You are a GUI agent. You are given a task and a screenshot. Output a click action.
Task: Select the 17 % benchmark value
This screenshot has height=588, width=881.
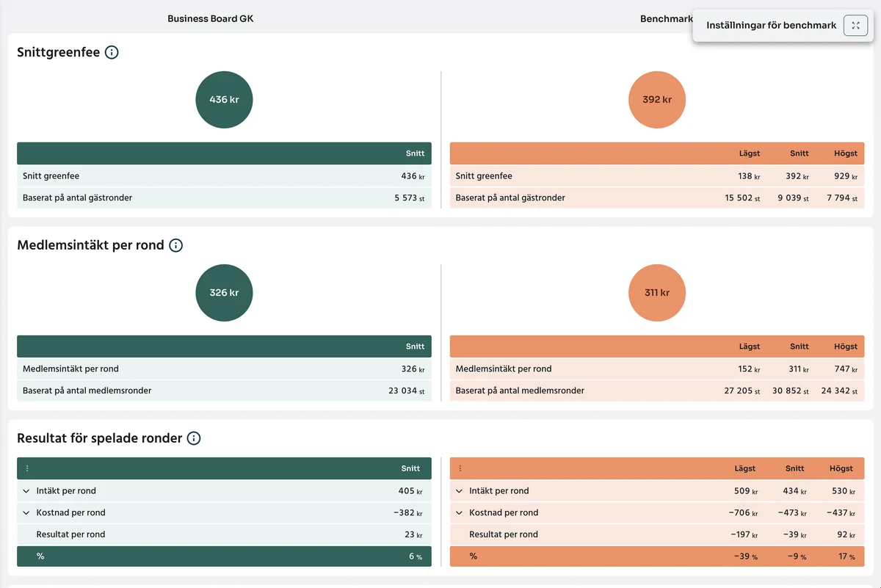click(x=846, y=557)
